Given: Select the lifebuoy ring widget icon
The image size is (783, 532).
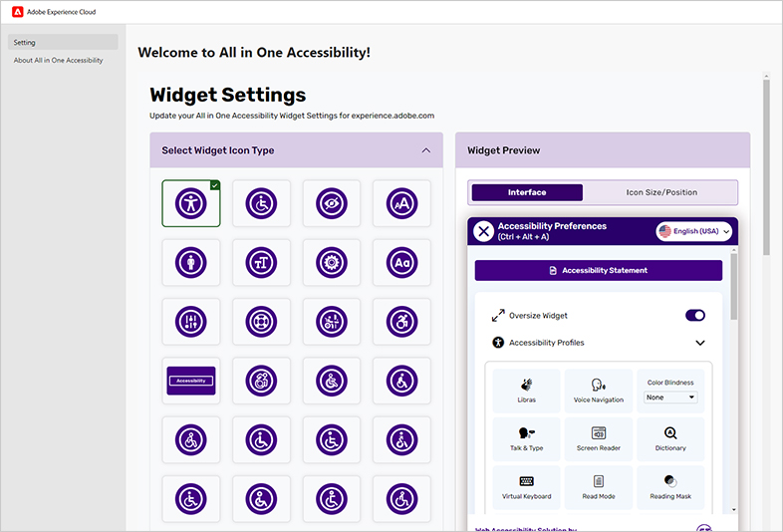Looking at the screenshot, I should (261, 322).
